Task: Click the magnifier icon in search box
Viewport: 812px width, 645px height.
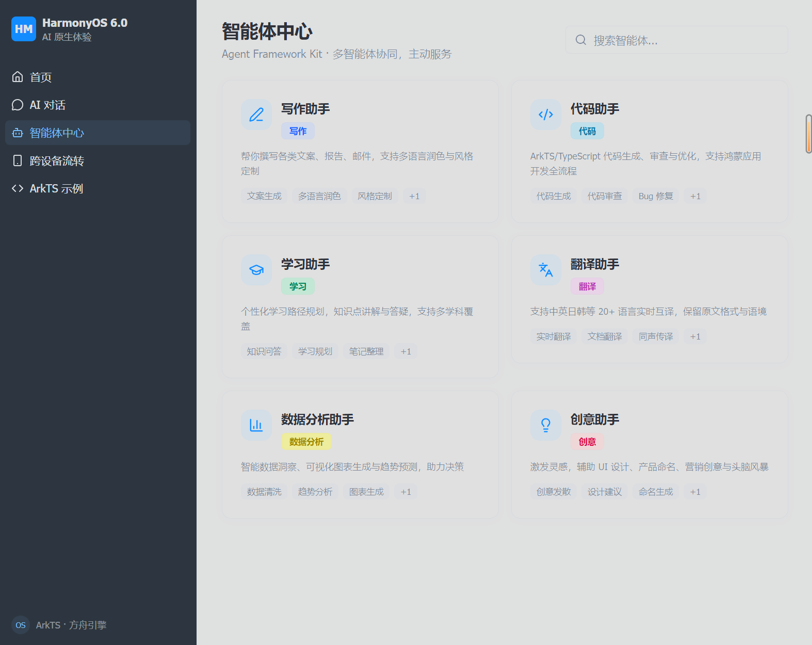Action: pyautogui.click(x=581, y=40)
